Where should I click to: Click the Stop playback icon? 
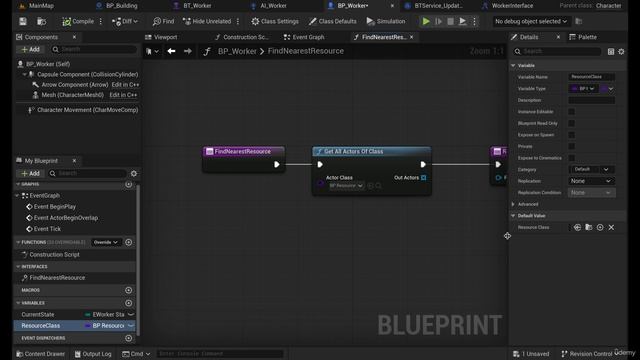450,21
